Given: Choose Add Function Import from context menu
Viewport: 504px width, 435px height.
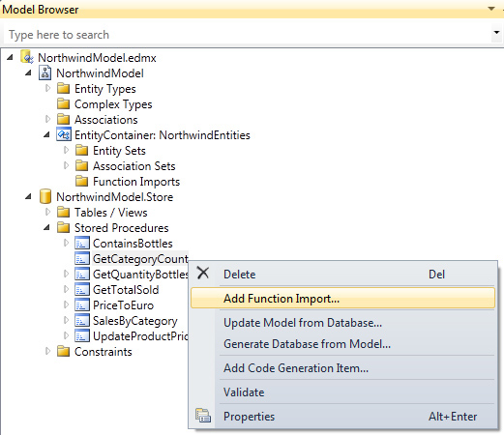Looking at the screenshot, I should (342, 299).
